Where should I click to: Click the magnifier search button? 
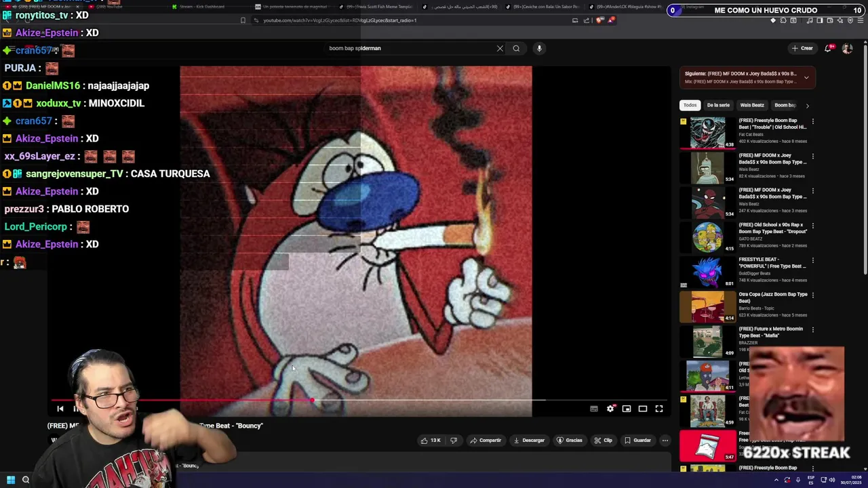[516, 48]
